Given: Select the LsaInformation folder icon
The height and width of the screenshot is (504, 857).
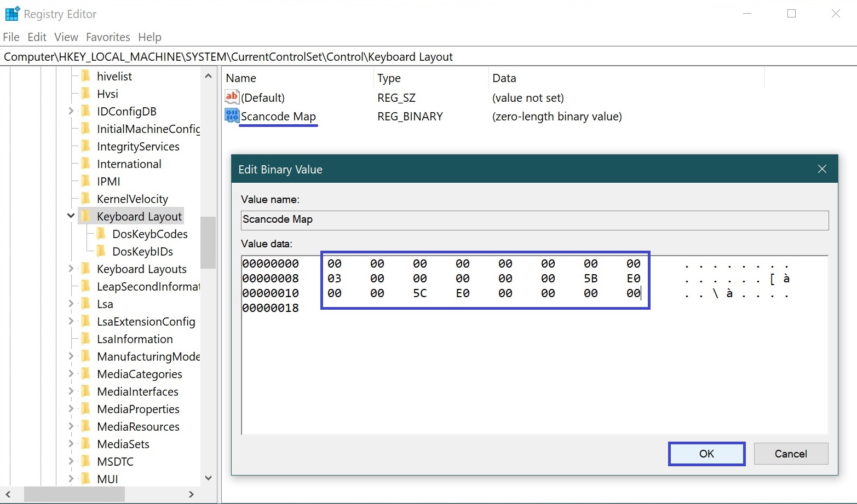Looking at the screenshot, I should tap(85, 338).
